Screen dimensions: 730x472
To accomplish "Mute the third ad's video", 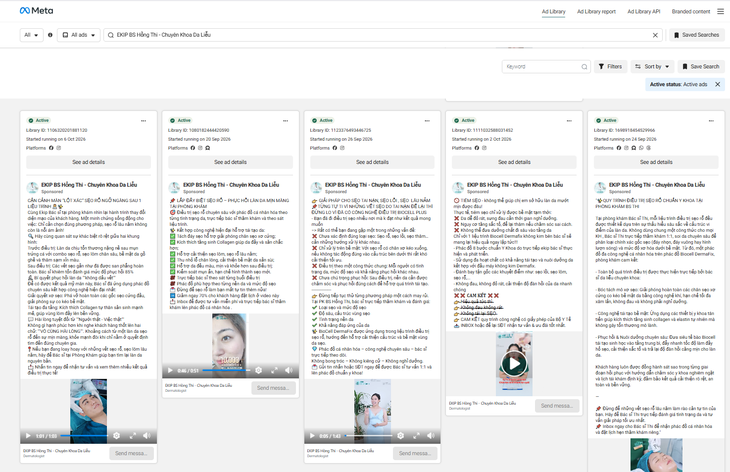I will tap(431, 436).
